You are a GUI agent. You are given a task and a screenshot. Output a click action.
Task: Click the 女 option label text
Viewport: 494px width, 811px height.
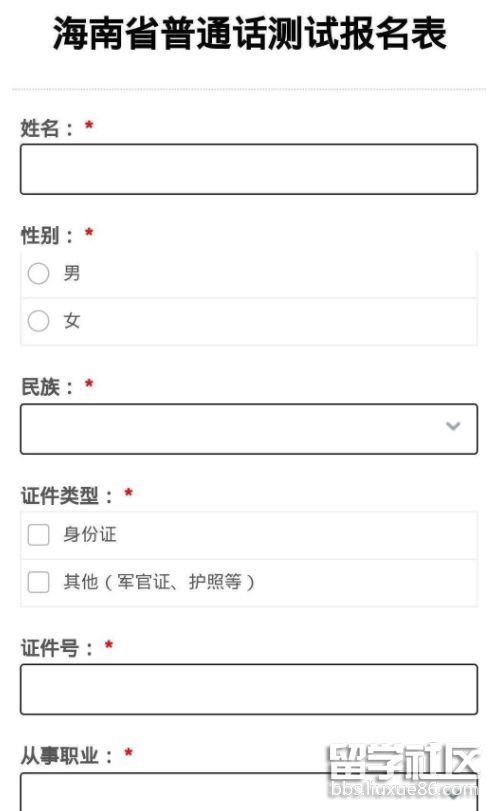point(72,321)
